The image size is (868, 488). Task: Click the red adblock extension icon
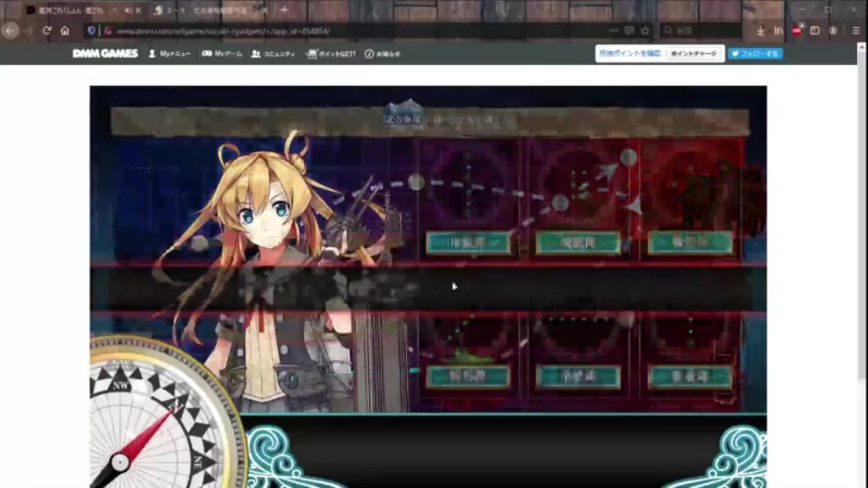click(x=797, y=31)
